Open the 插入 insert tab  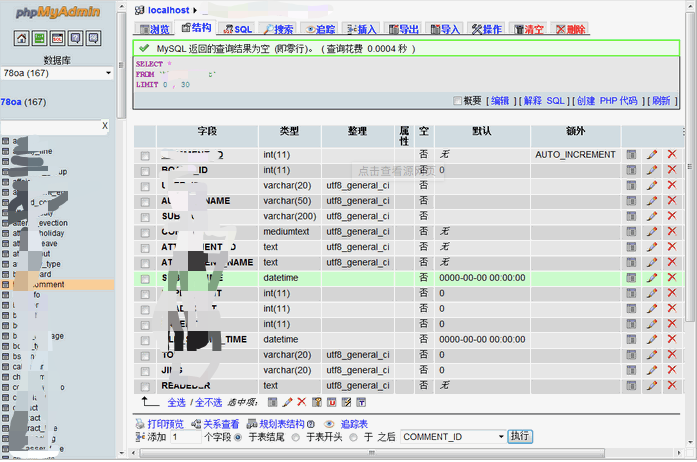click(x=361, y=29)
